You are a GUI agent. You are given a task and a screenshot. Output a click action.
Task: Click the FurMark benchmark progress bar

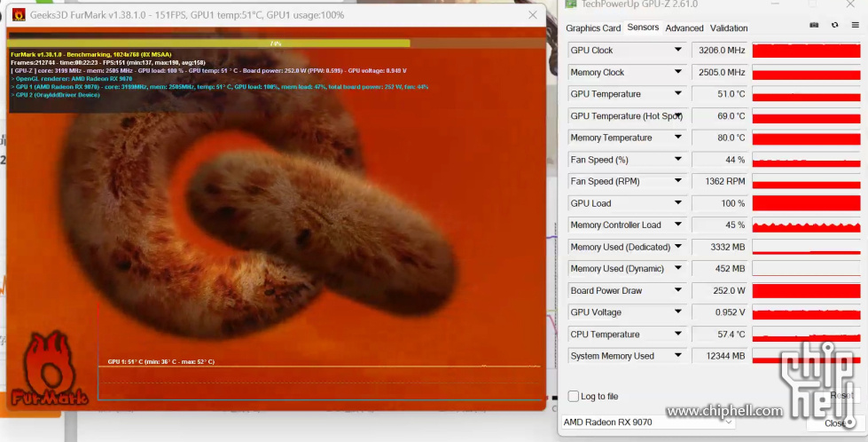click(276, 43)
